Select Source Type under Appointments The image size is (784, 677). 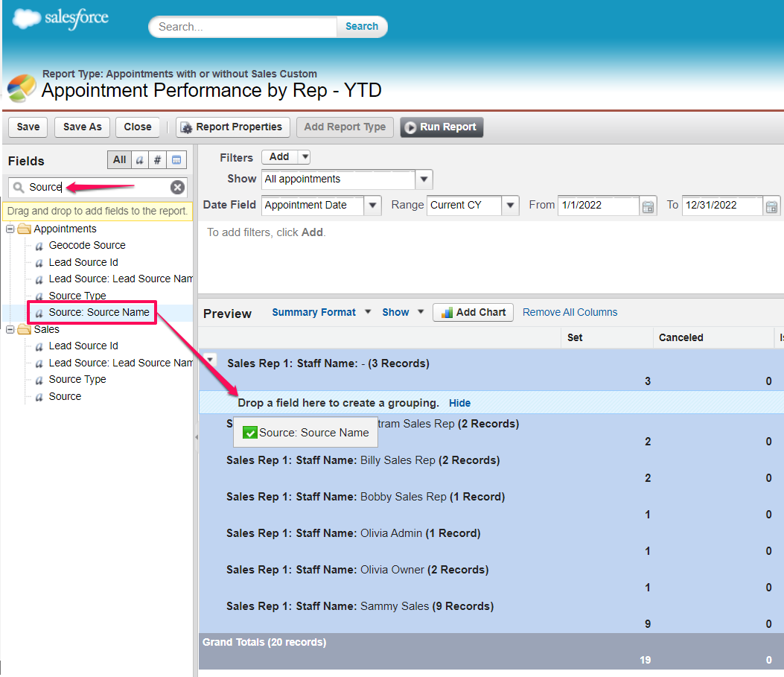[77, 296]
